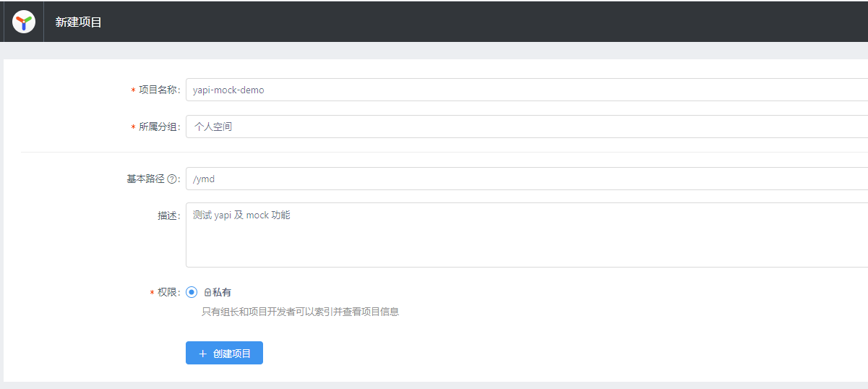Image resolution: width=868 pixels, height=389 pixels.
Task: Click into the 描述 text area
Action: (527, 235)
